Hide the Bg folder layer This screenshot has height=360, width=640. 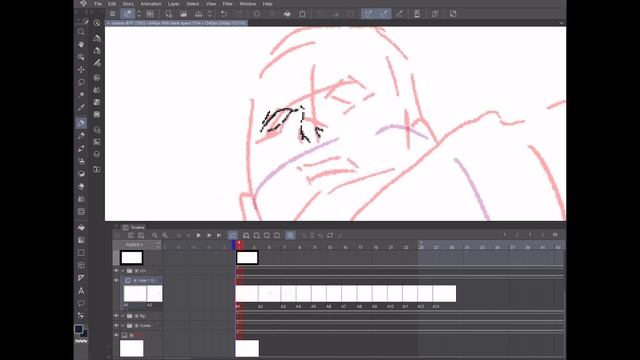pyautogui.click(x=116, y=316)
